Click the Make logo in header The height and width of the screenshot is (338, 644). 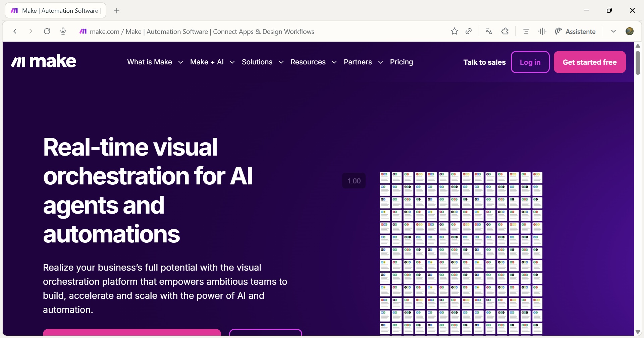(44, 62)
